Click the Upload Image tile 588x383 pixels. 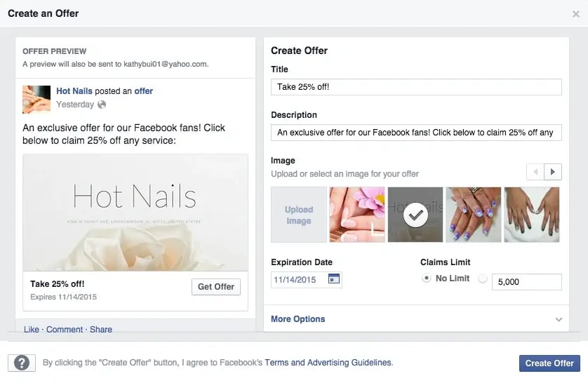click(299, 215)
